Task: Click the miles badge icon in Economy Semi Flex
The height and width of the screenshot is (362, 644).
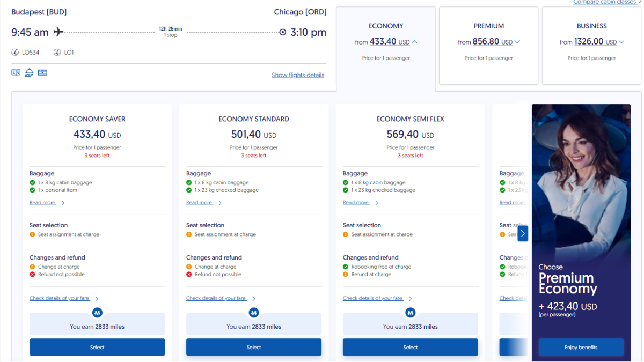Action: [x=411, y=312]
